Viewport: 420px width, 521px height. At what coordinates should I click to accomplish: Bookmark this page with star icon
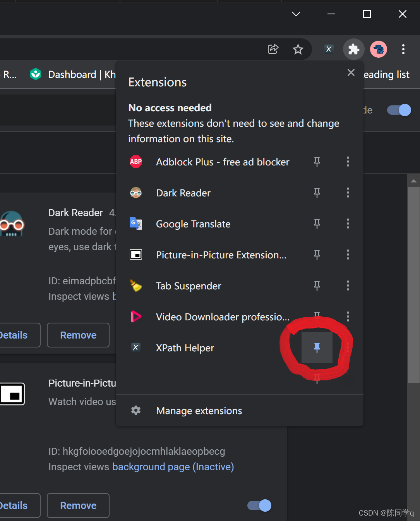[298, 49]
